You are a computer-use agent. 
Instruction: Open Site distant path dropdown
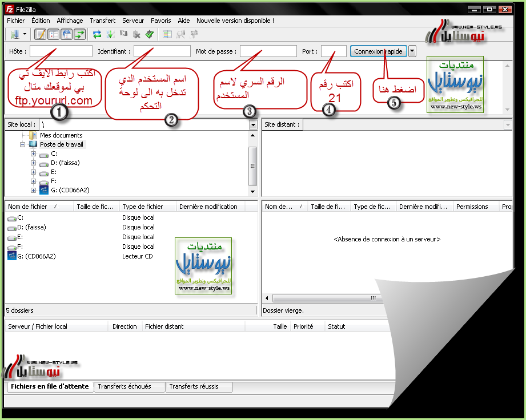[508, 125]
